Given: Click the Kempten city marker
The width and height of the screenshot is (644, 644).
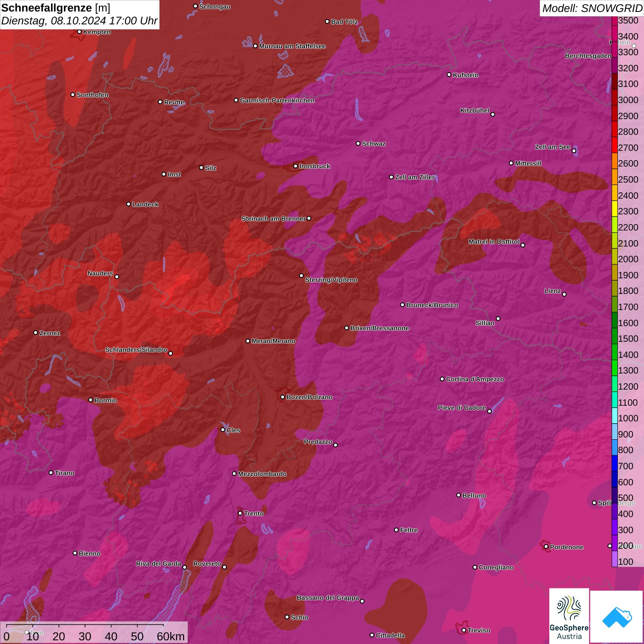Looking at the screenshot, I should 80,32.
